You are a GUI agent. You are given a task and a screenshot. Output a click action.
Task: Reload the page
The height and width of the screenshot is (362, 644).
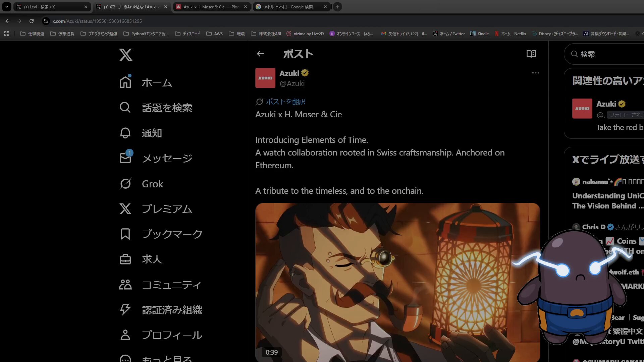32,21
